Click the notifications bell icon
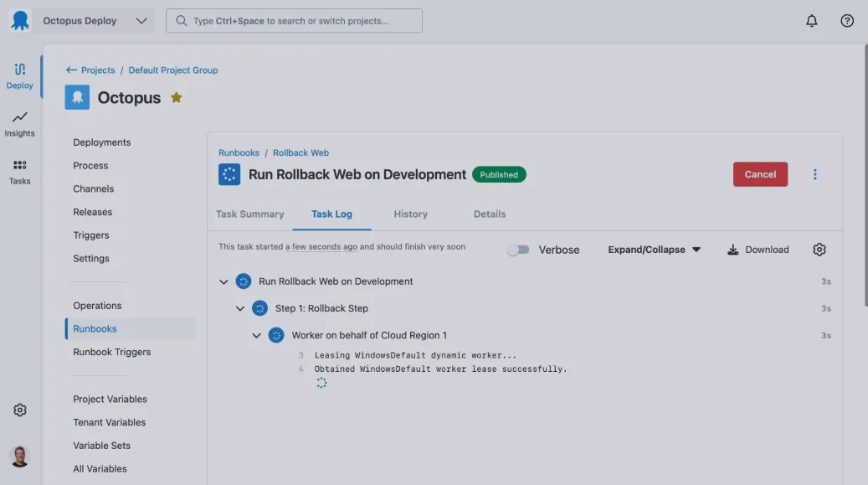 point(811,21)
